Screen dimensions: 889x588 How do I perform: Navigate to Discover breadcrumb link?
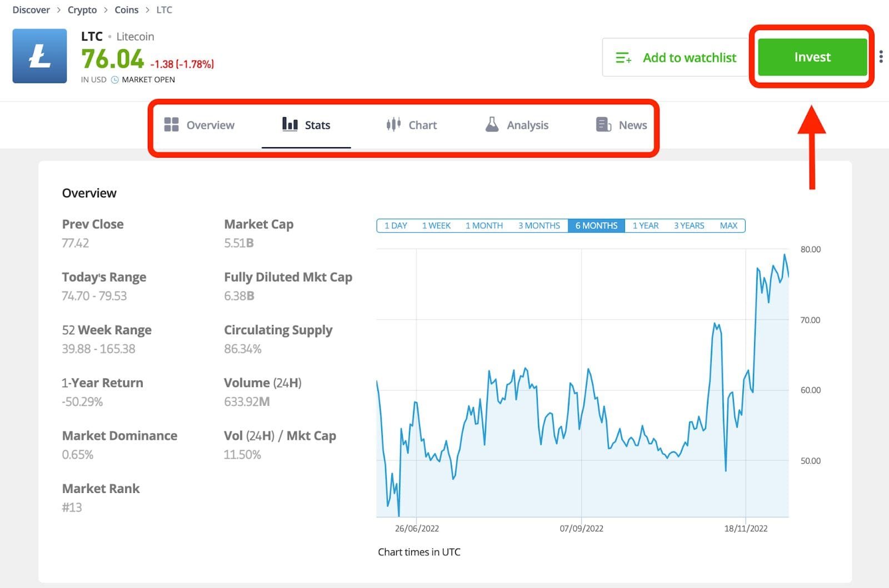(x=31, y=10)
